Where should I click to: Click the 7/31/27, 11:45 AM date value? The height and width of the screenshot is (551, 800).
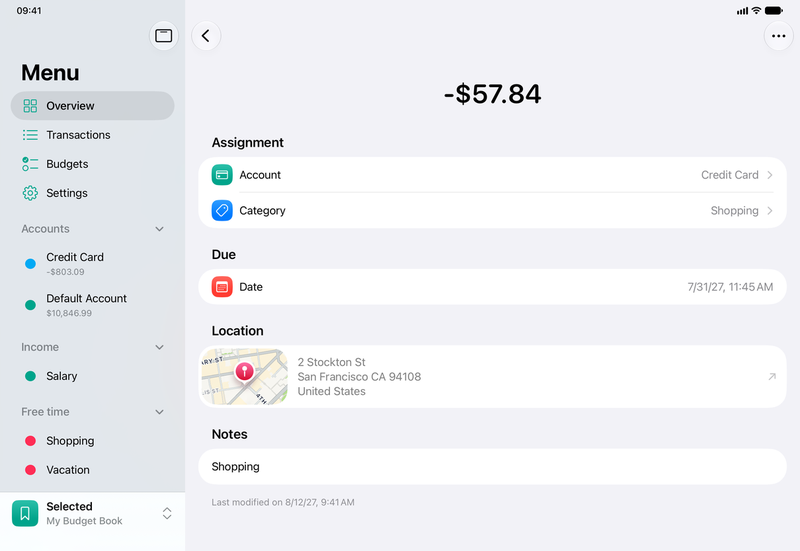pos(730,287)
